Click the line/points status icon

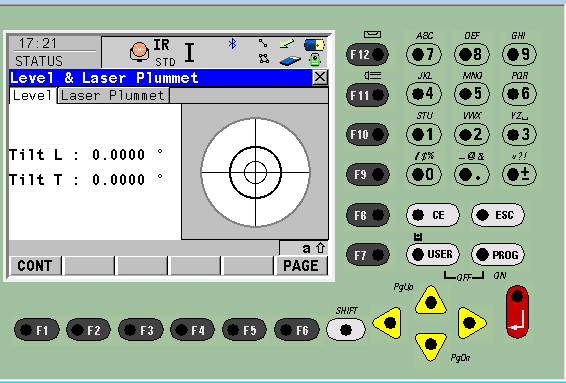pyautogui.click(x=263, y=43)
